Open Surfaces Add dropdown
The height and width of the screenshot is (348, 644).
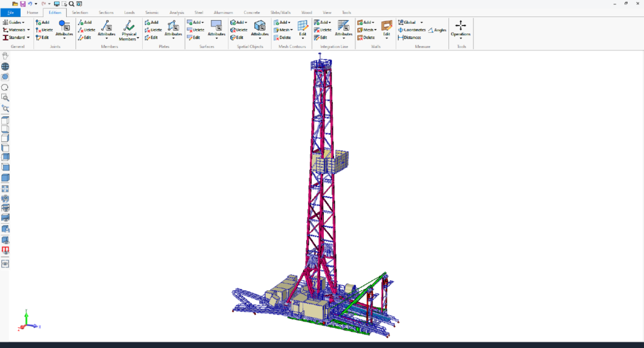[x=195, y=23]
